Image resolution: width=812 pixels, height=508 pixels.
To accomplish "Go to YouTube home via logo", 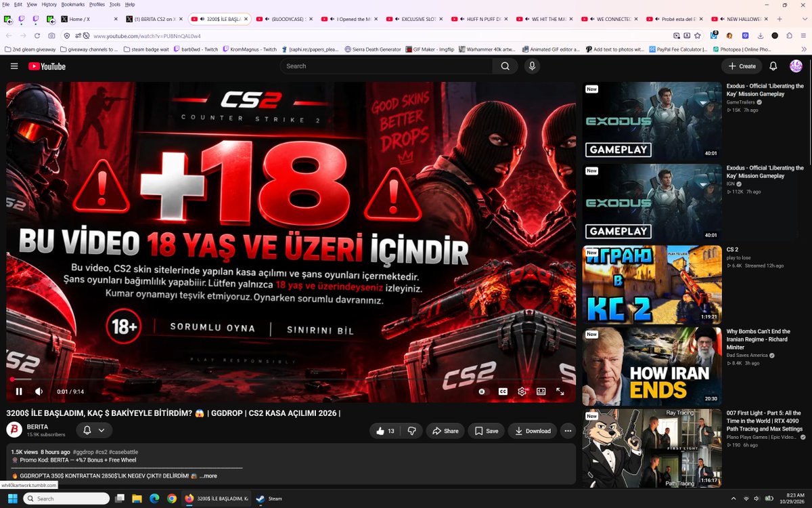I will tap(47, 66).
